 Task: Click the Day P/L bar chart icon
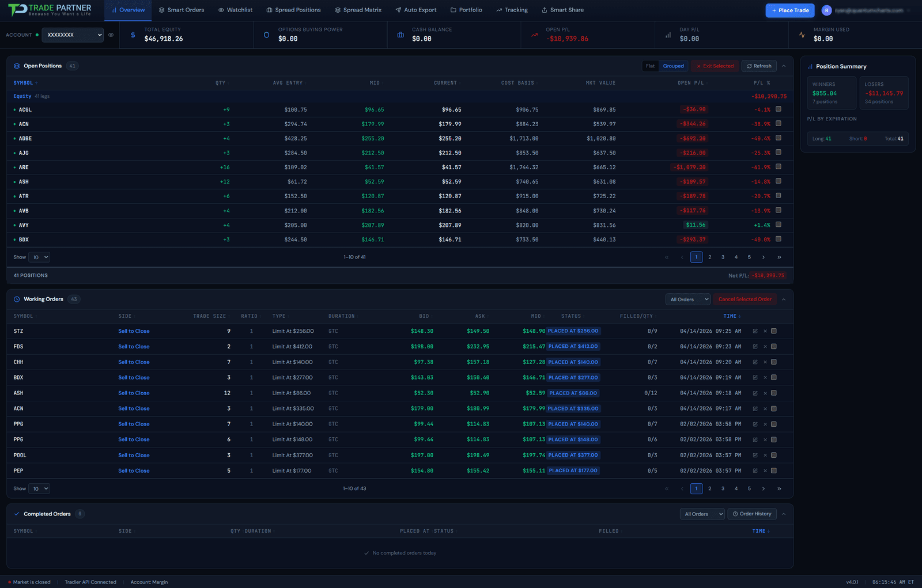668,35
